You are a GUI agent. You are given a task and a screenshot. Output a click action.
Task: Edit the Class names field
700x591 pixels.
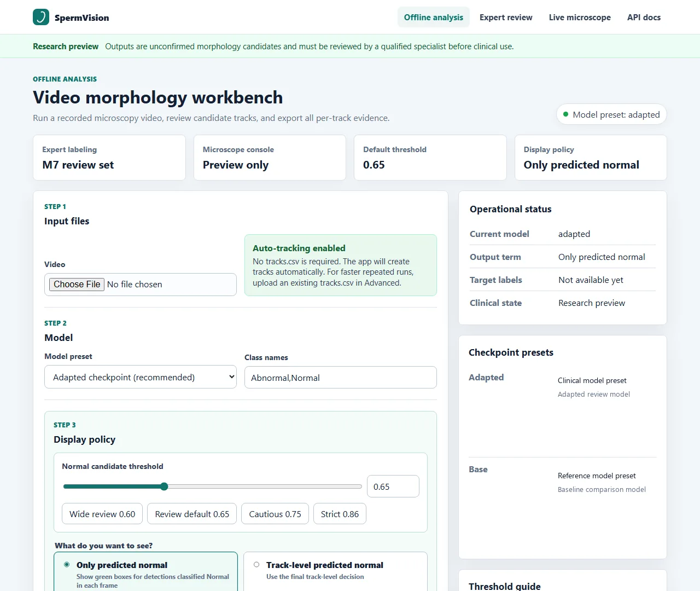coord(341,378)
